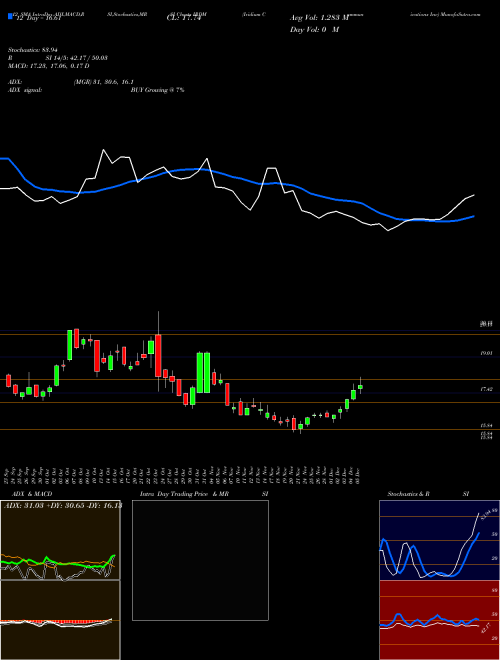Click the 'Intra Day Trading Price' panel title
This screenshot has height=660, width=500.
pyautogui.click(x=174, y=494)
